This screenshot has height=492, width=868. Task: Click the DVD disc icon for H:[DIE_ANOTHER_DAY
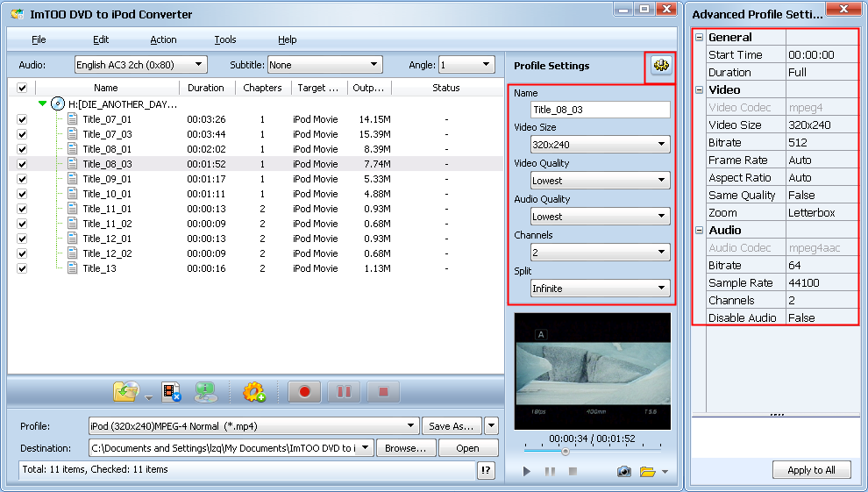pos(58,103)
